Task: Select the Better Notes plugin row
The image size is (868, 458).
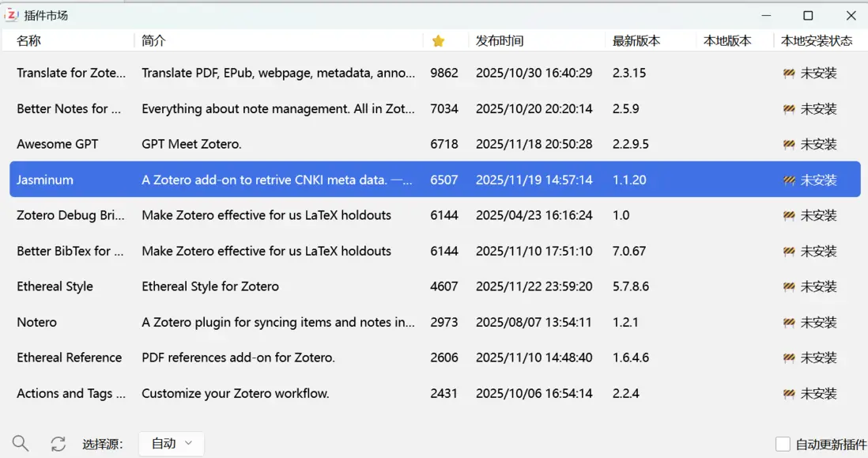Action: 69,109
